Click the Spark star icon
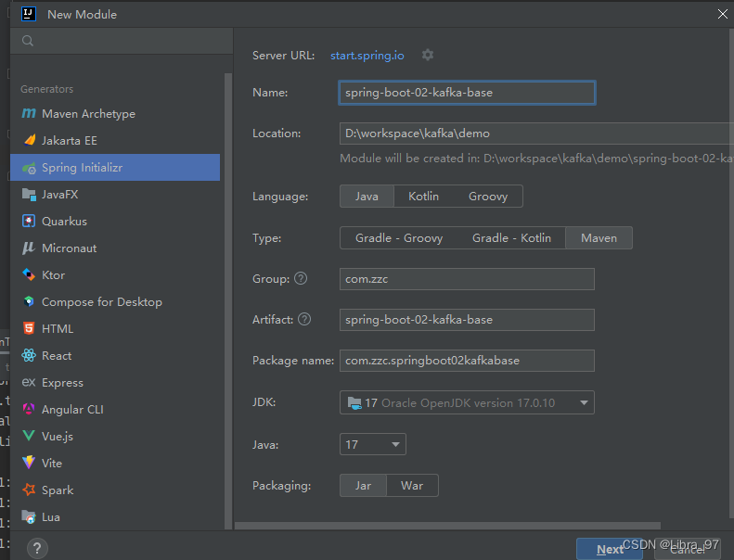Image resolution: width=734 pixels, height=560 pixels. pyautogui.click(x=29, y=490)
